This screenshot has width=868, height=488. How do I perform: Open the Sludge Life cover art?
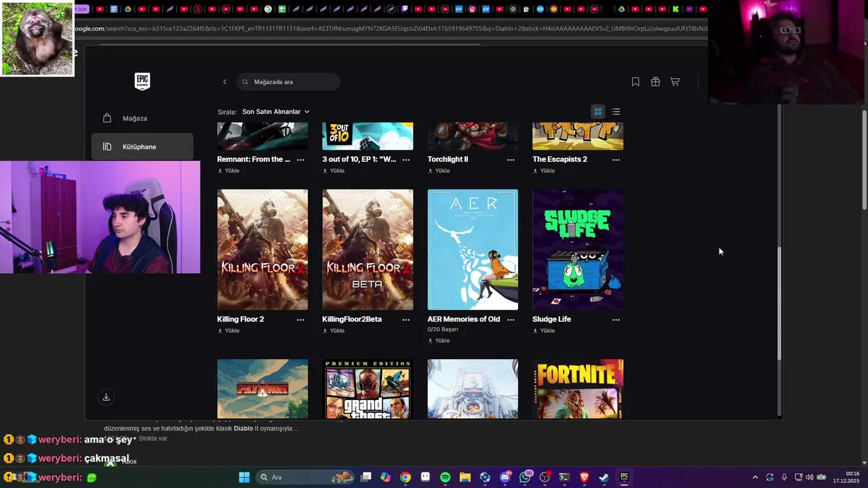tap(578, 249)
